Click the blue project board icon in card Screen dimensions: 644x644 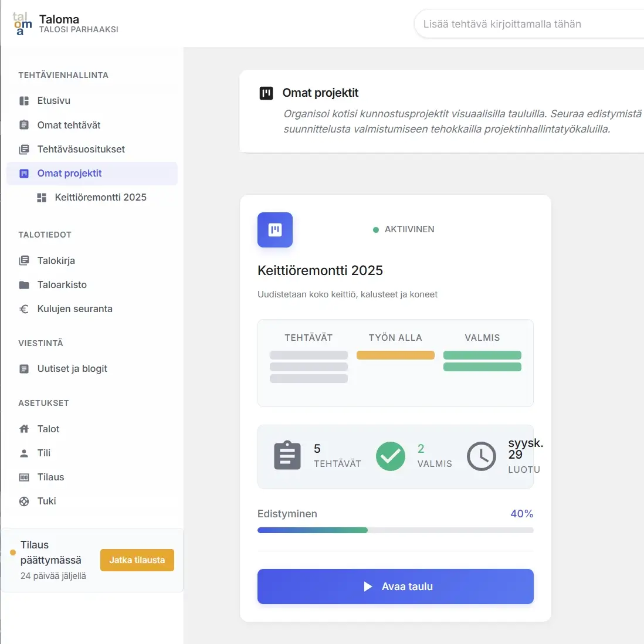click(x=274, y=230)
